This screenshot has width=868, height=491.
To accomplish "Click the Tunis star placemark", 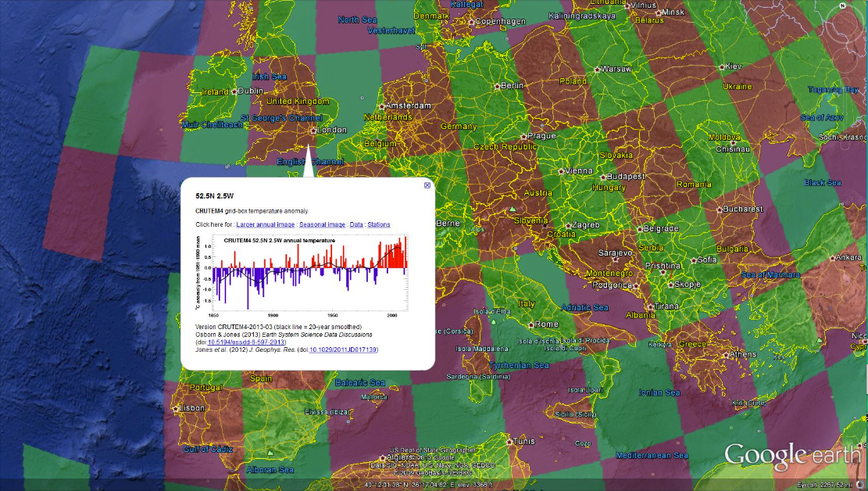I will click(509, 441).
